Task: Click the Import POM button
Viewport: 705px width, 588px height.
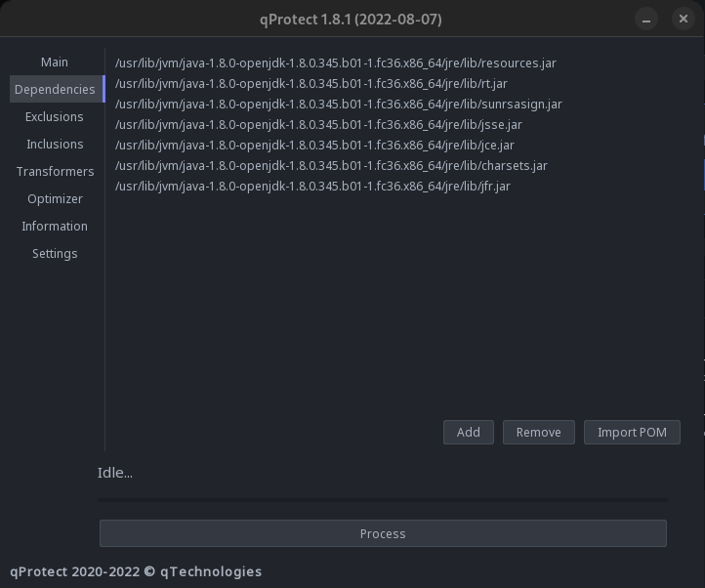Action: [632, 432]
